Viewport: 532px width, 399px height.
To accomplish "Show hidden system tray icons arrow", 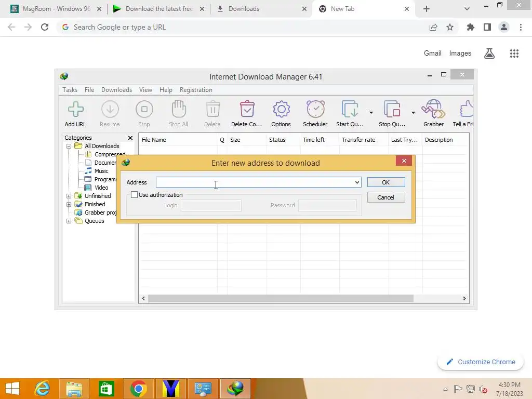I will tap(445, 389).
